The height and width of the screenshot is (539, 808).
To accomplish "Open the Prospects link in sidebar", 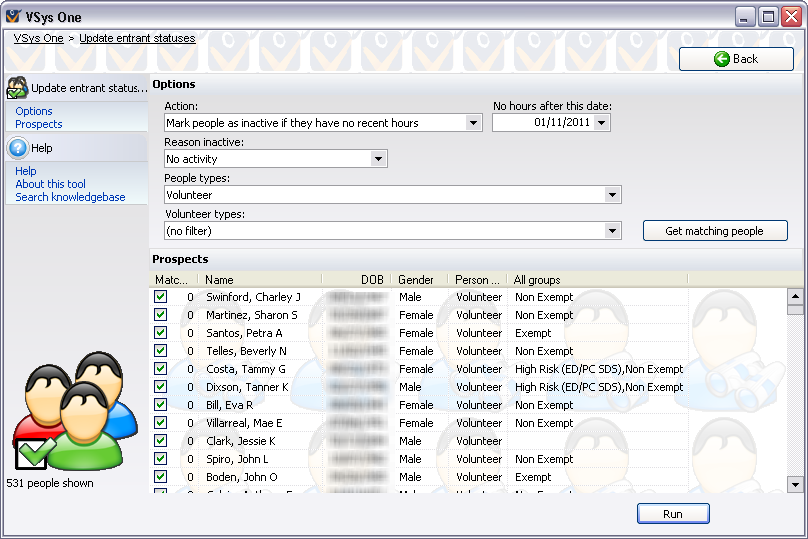I will pos(39,124).
